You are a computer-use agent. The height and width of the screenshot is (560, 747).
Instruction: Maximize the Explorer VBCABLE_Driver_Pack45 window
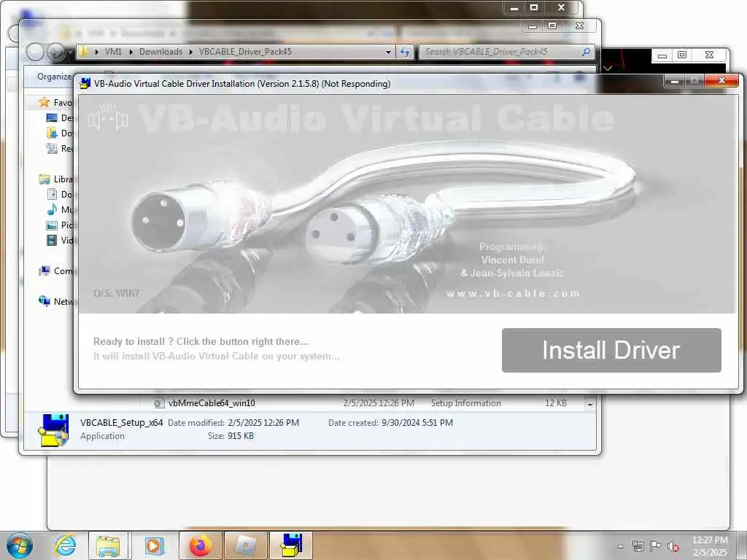(552, 26)
